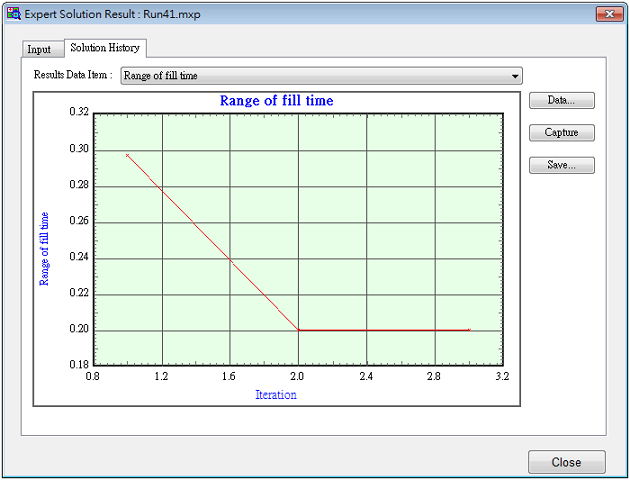Expand the dropdown arrow beside Range of fill time
The image size is (630, 480).
[515, 76]
